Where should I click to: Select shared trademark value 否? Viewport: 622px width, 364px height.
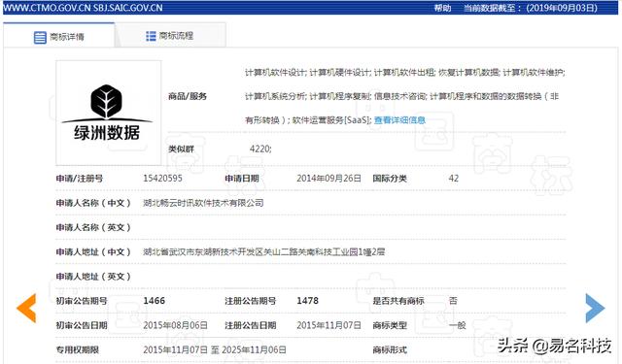point(453,301)
